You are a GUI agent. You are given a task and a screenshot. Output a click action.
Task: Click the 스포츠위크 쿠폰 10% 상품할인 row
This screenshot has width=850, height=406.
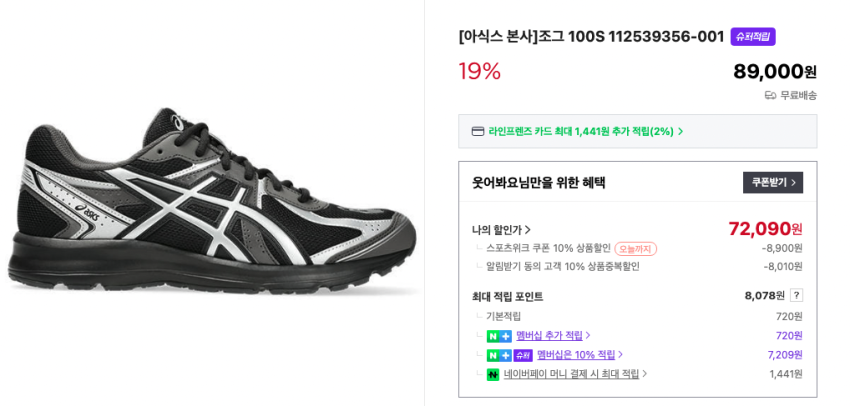(548, 248)
